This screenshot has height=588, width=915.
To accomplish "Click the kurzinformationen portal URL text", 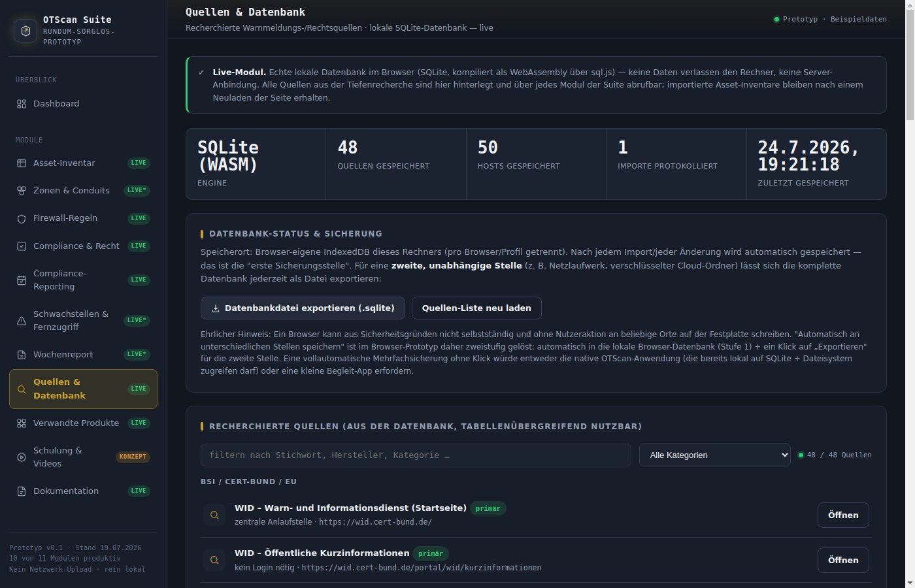I will 422,568.
